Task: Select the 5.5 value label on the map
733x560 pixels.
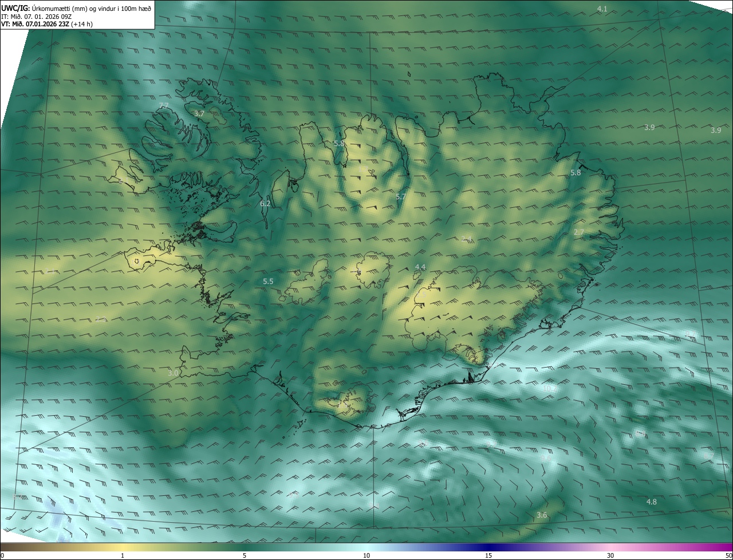Action: [x=268, y=281]
